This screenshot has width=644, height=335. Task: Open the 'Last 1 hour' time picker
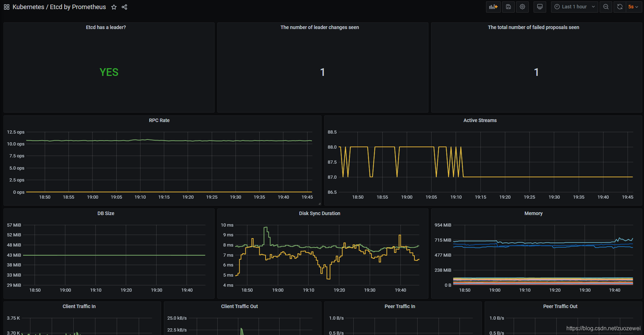point(574,7)
